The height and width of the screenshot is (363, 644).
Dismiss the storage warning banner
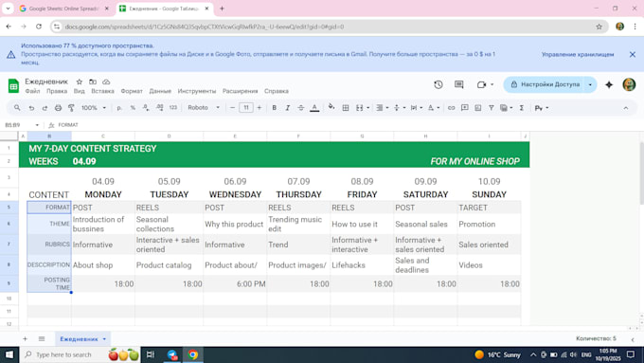pos(633,54)
